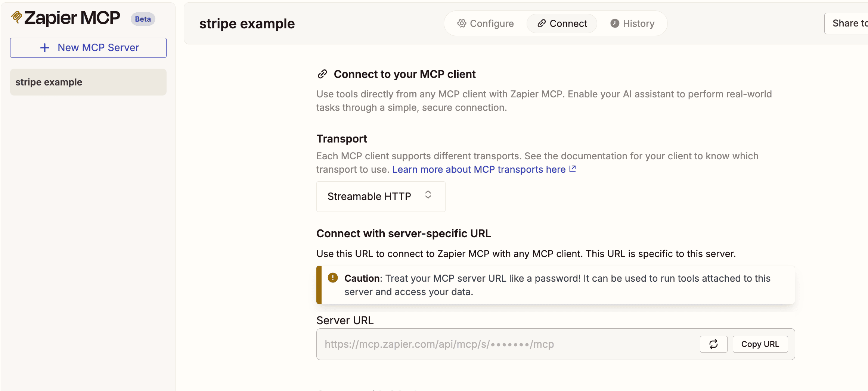Click the link icon beside Connect heading
868x391 pixels.
322,74
